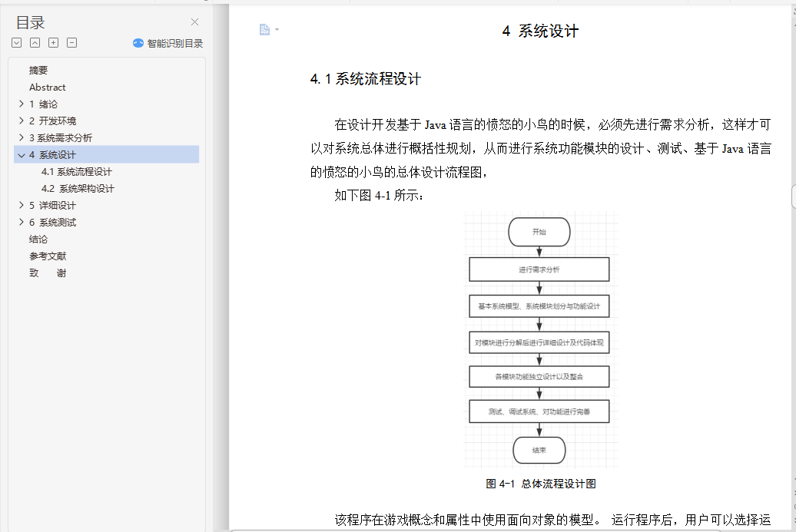796x532 pixels.
Task: Click flowchart node 结束
Action: click(x=539, y=450)
